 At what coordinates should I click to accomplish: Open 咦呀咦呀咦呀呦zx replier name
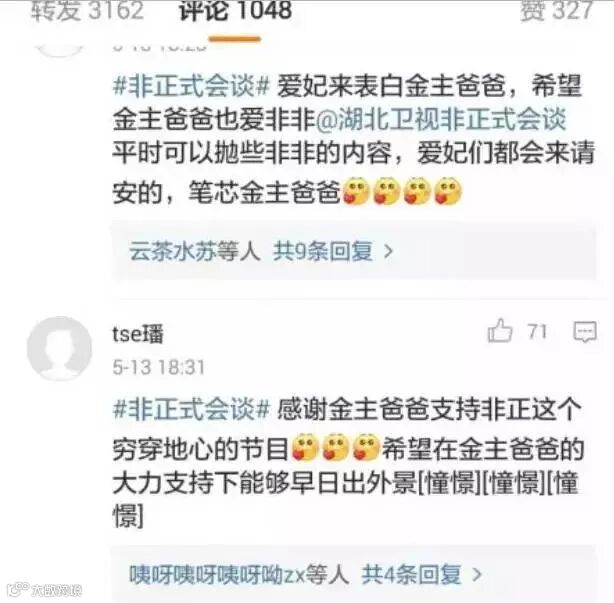217,574
